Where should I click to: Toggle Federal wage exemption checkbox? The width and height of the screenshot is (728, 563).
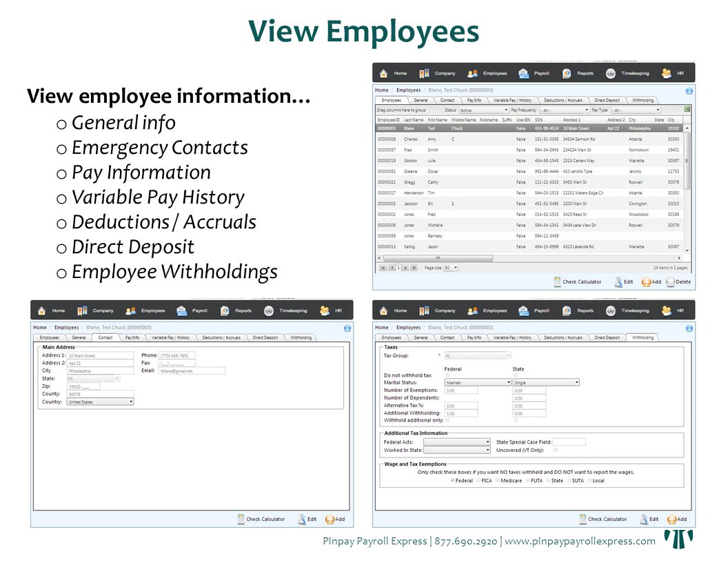tap(452, 481)
